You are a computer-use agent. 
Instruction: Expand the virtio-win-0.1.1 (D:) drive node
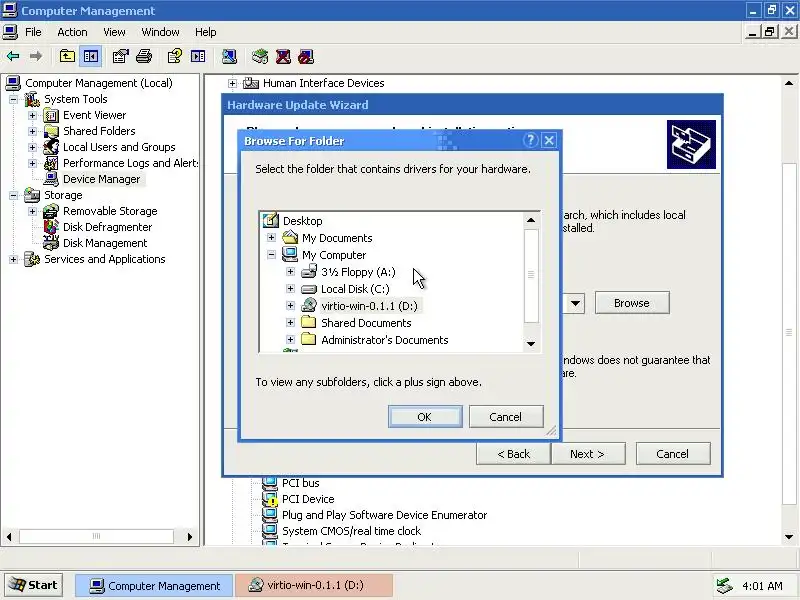[x=290, y=306]
